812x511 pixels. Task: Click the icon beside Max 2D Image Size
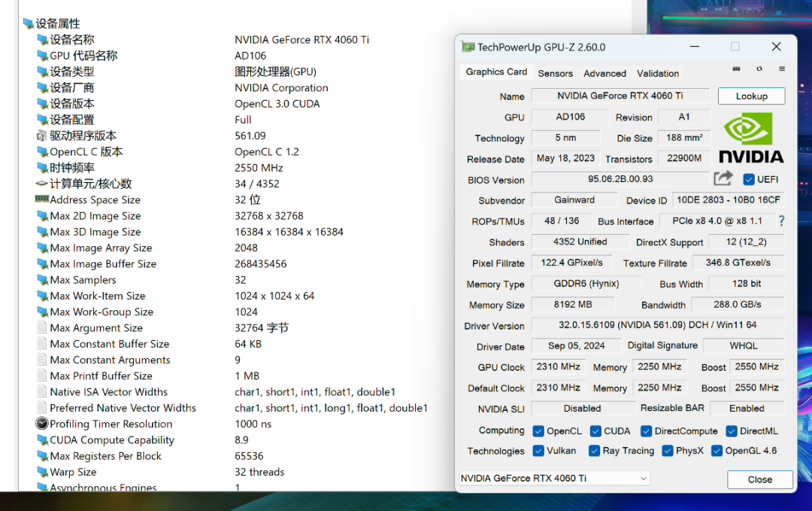[x=42, y=215]
